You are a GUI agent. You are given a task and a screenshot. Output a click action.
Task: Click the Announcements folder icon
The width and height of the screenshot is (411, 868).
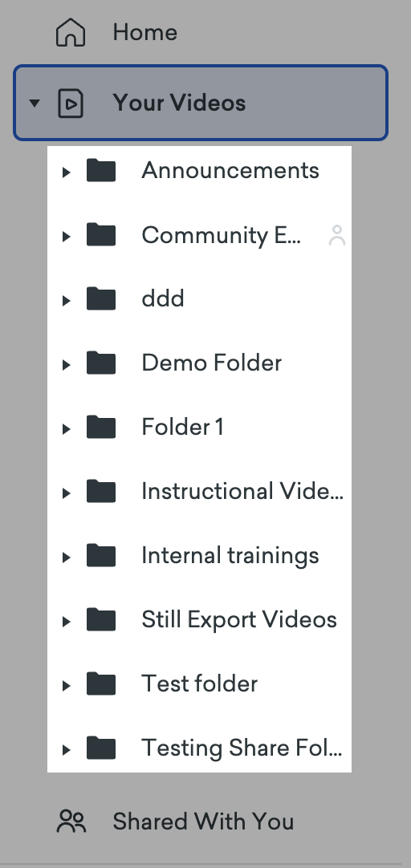pos(101,170)
